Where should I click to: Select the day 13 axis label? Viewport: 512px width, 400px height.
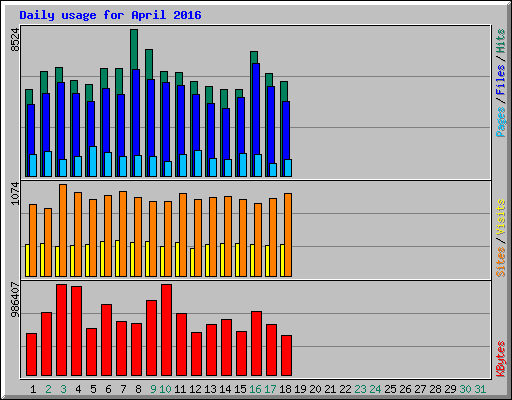click(210, 389)
